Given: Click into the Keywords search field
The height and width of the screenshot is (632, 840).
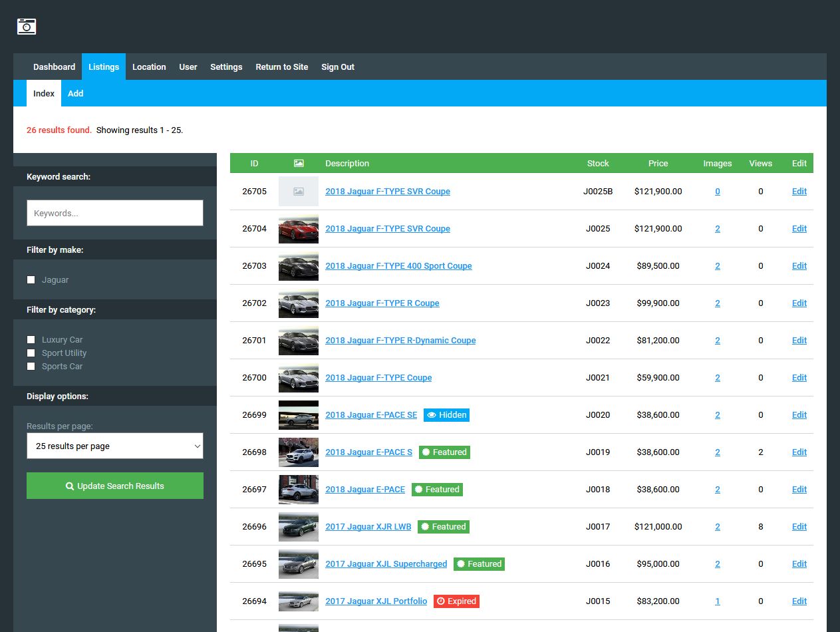Looking at the screenshot, I should 115,214.
